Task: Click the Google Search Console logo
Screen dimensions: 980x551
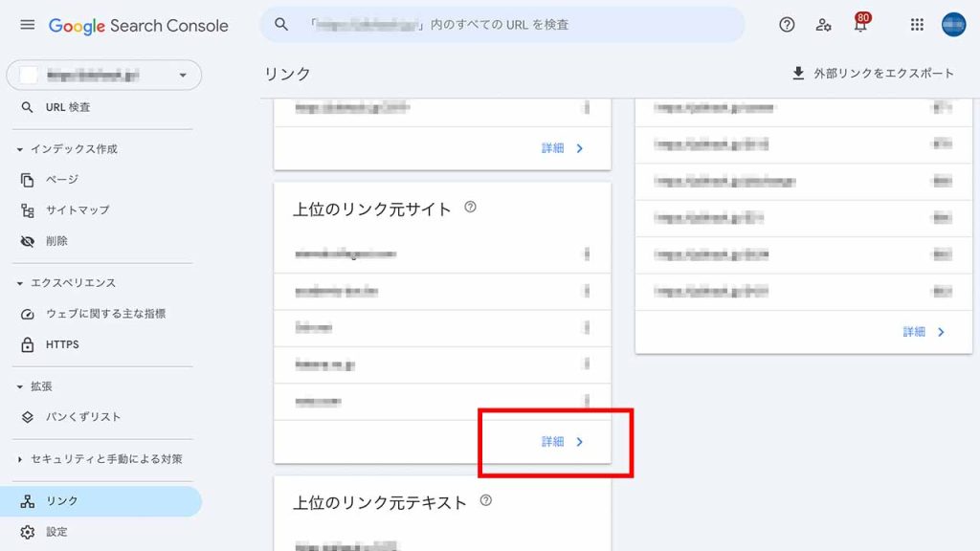Action: tap(138, 26)
